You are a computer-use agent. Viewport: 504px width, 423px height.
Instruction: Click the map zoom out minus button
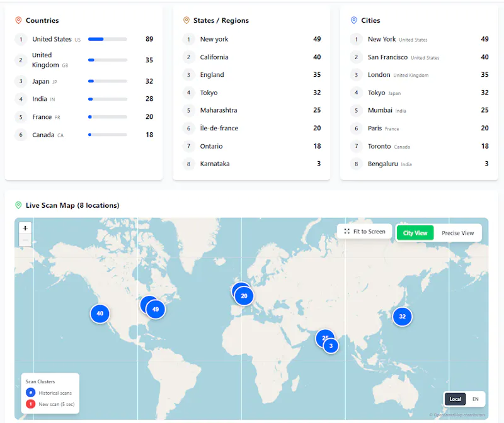click(25, 240)
